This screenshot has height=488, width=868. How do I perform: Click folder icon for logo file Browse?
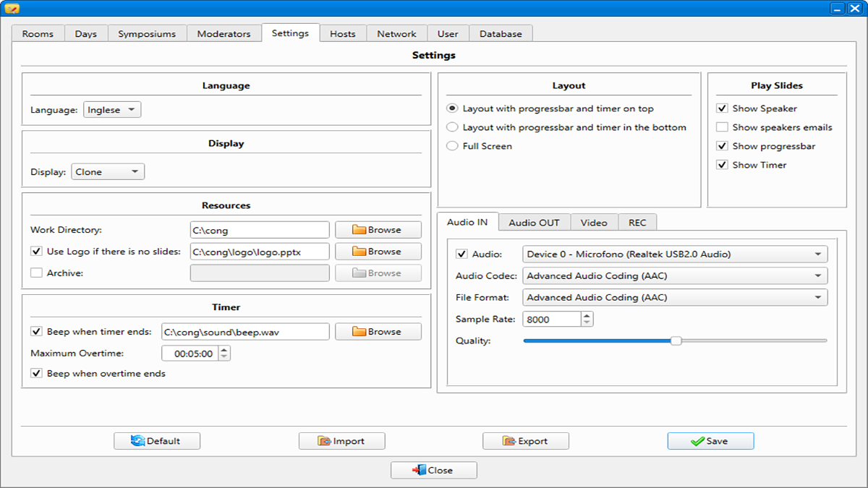[359, 252]
